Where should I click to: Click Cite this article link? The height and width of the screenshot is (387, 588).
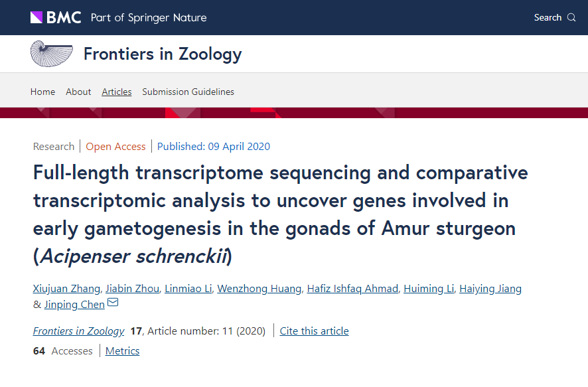click(x=315, y=331)
